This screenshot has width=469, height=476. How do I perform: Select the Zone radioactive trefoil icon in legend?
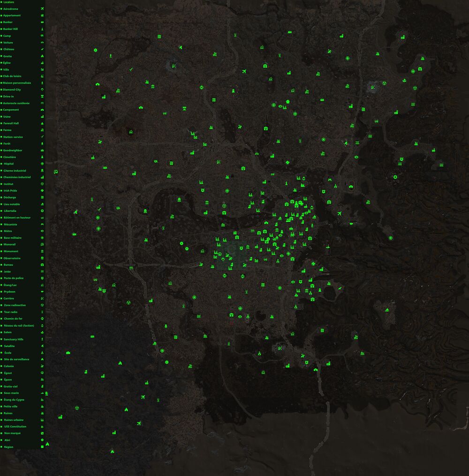click(42, 305)
